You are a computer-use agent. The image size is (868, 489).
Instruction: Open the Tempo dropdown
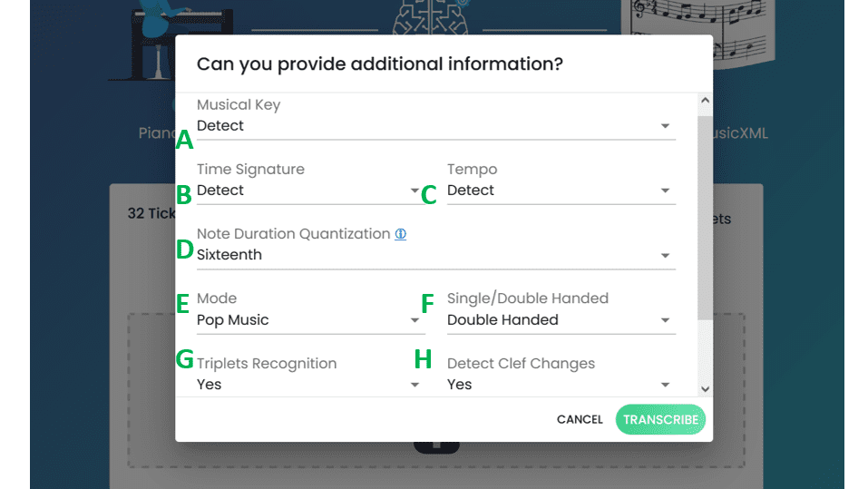coord(561,191)
